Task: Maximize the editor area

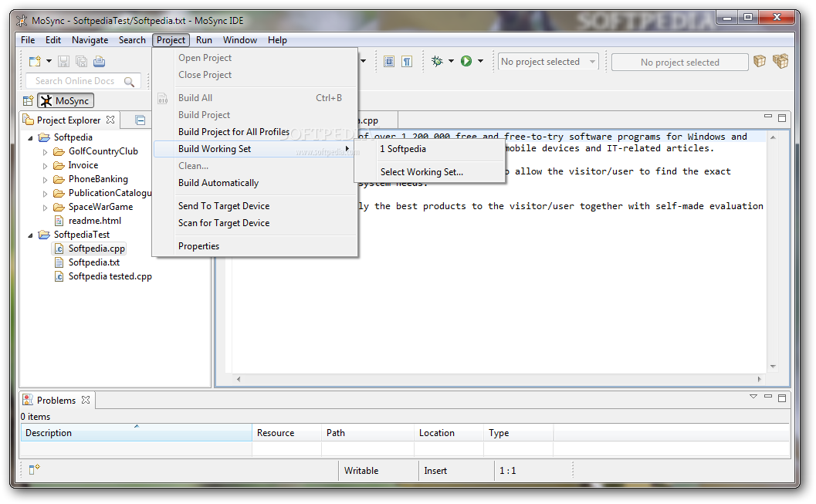Action: (782, 118)
